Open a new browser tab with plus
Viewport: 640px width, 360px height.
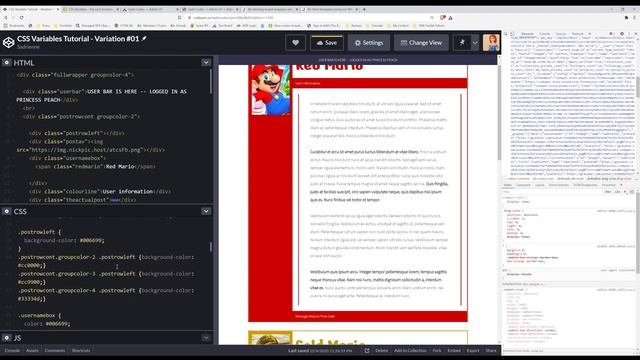364,9
